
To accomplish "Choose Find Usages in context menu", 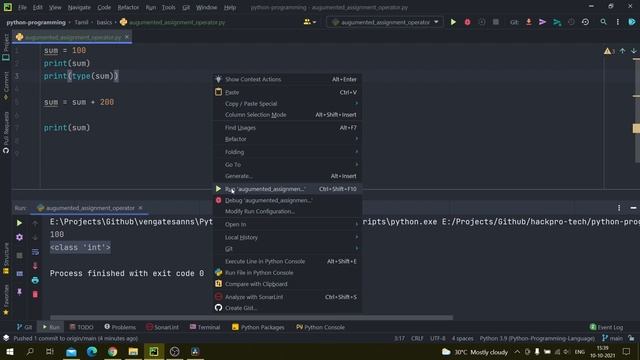I will (x=287, y=128).
